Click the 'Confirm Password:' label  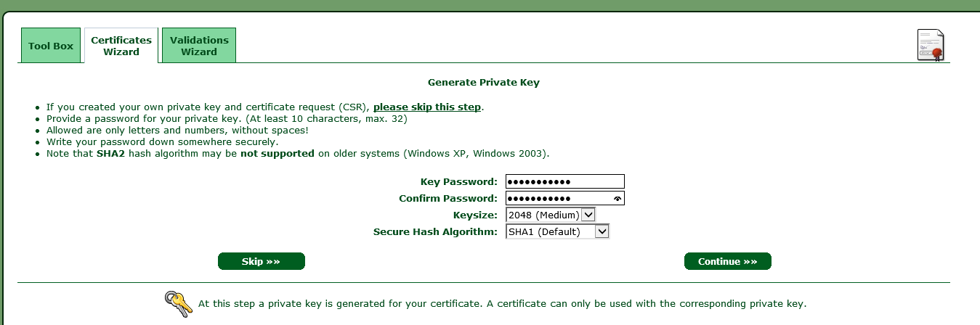click(x=448, y=198)
